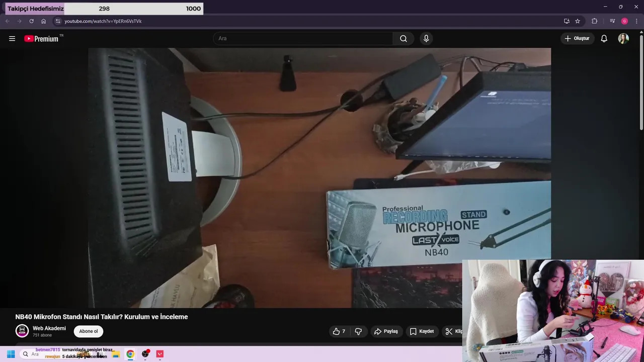Share the video via Paylaş
This screenshot has width=644, height=362.
click(386, 331)
